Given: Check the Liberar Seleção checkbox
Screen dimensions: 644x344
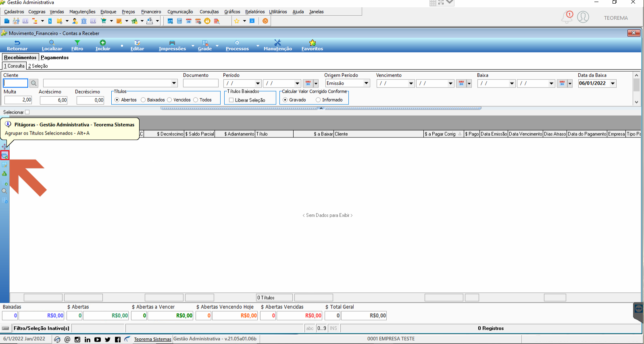Looking at the screenshot, I should point(231,100).
